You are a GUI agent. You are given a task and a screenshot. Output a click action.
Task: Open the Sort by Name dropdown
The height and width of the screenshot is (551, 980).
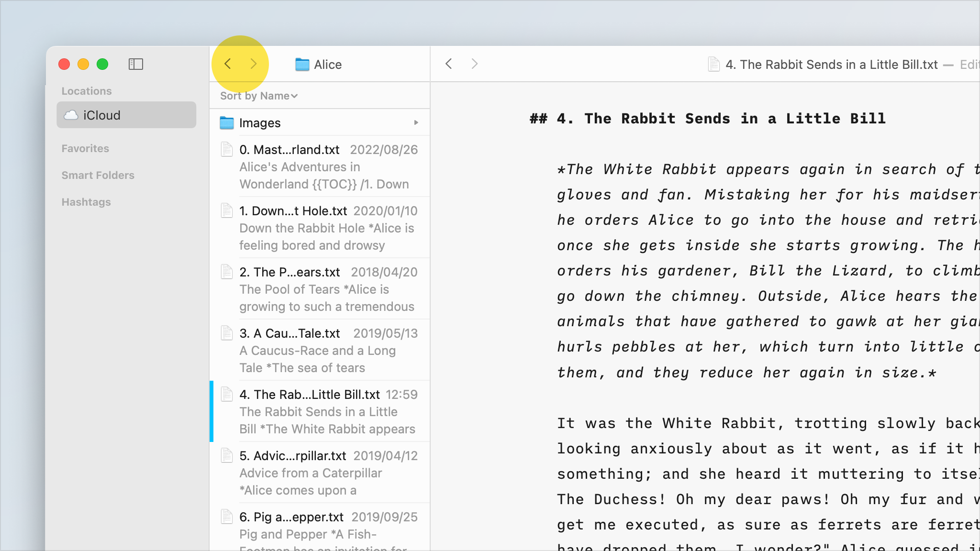pos(259,96)
